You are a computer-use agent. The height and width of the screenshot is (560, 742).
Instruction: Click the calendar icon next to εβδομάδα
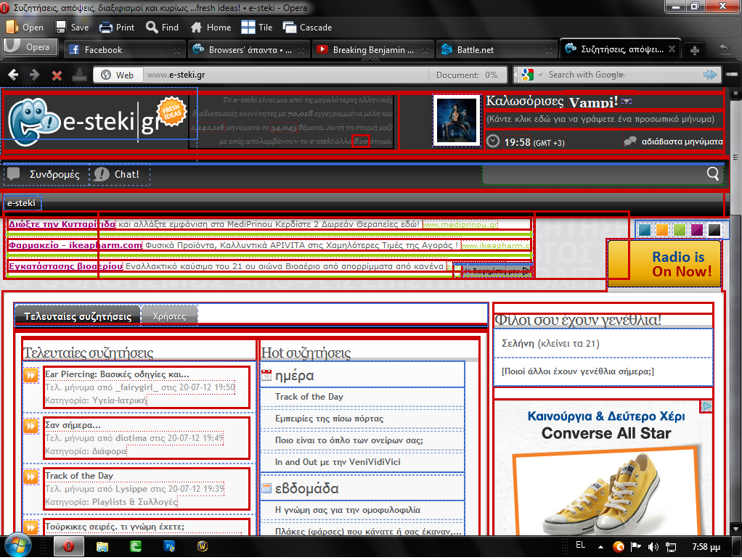click(266, 488)
